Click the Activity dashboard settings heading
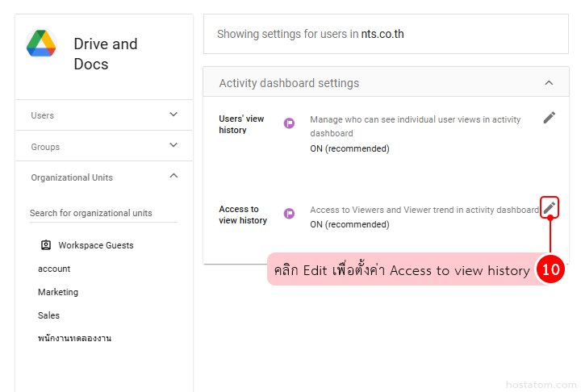The image size is (581, 392). click(x=289, y=83)
